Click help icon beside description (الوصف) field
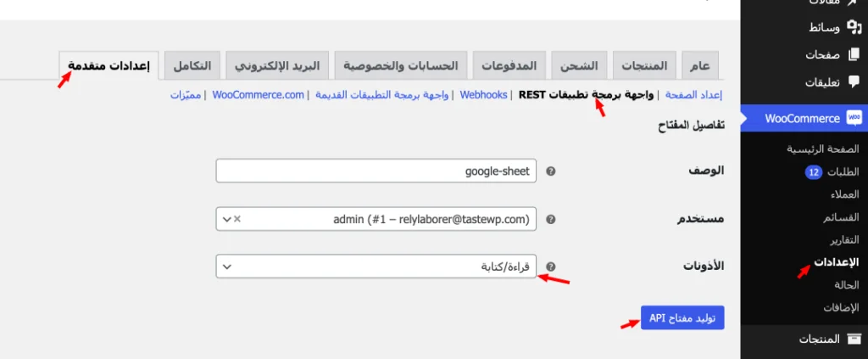The height and width of the screenshot is (359, 868). coord(551,171)
